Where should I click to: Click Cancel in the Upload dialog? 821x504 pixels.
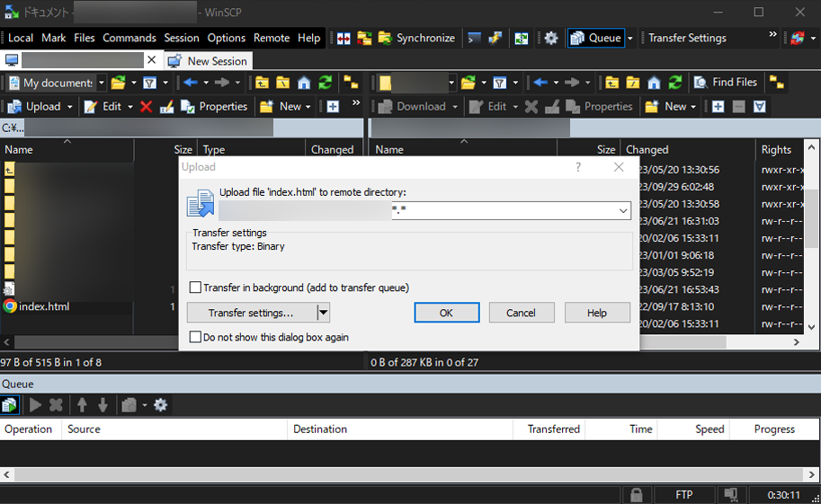click(x=522, y=313)
